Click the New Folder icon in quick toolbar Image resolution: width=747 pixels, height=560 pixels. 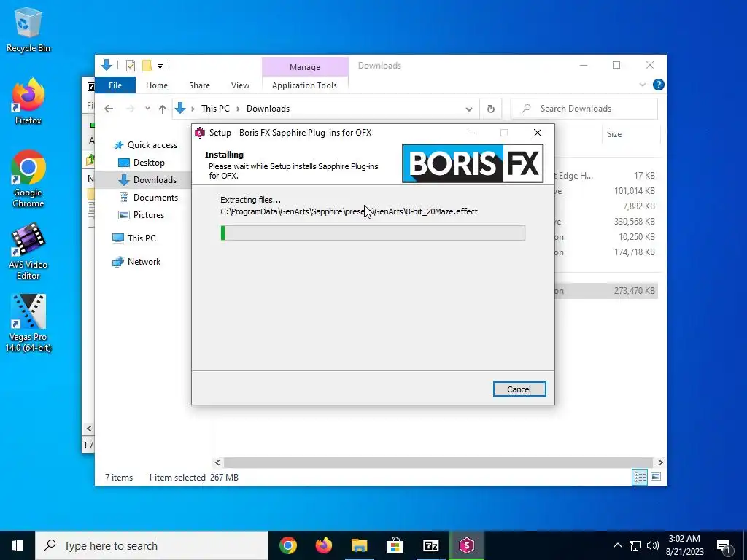click(147, 66)
